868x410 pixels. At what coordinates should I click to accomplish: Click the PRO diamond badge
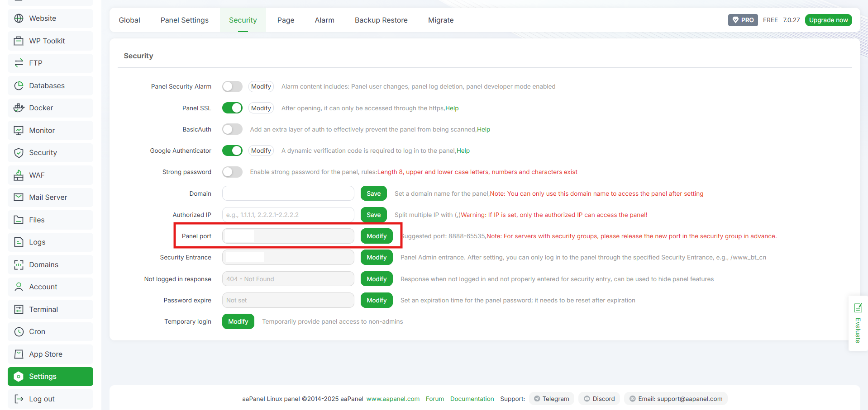coord(743,20)
